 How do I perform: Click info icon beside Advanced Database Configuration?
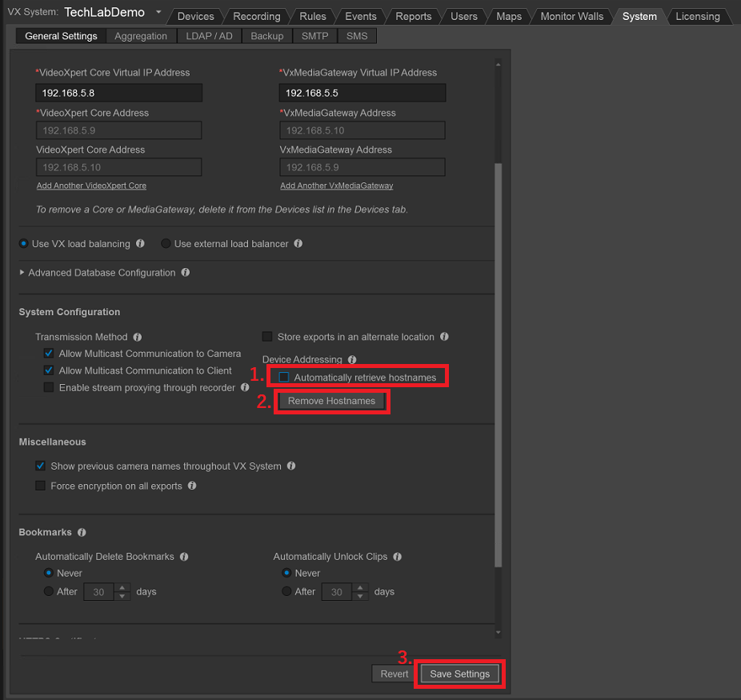186,272
